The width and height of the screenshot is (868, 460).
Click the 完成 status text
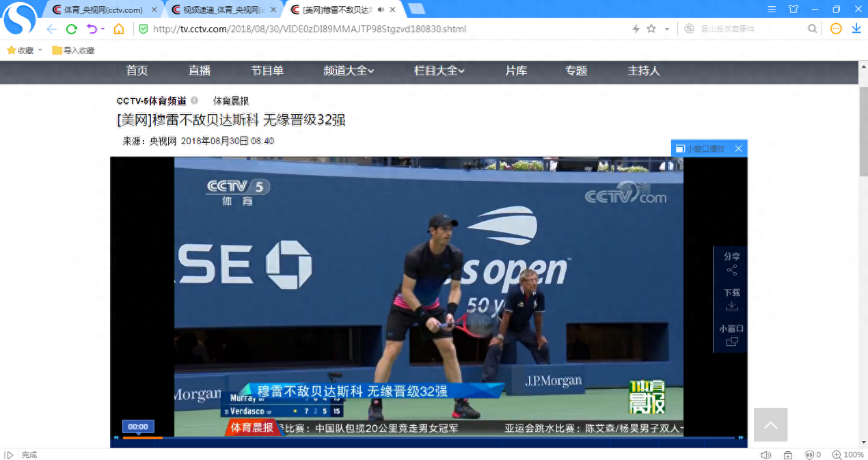pos(29,455)
